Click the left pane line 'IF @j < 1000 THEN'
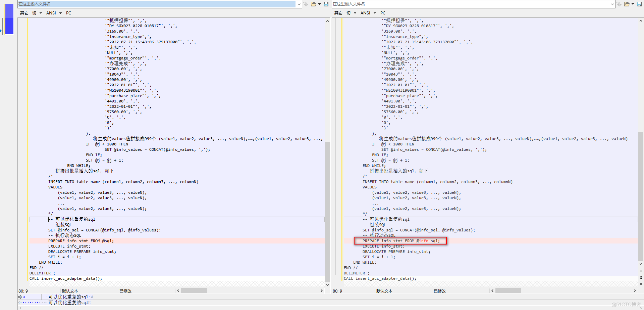The height and width of the screenshot is (310, 644). click(107, 144)
